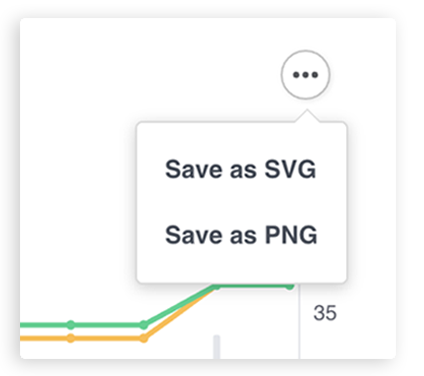Click blank space between the two Save options
The height and width of the screenshot is (376, 424).
(241, 202)
